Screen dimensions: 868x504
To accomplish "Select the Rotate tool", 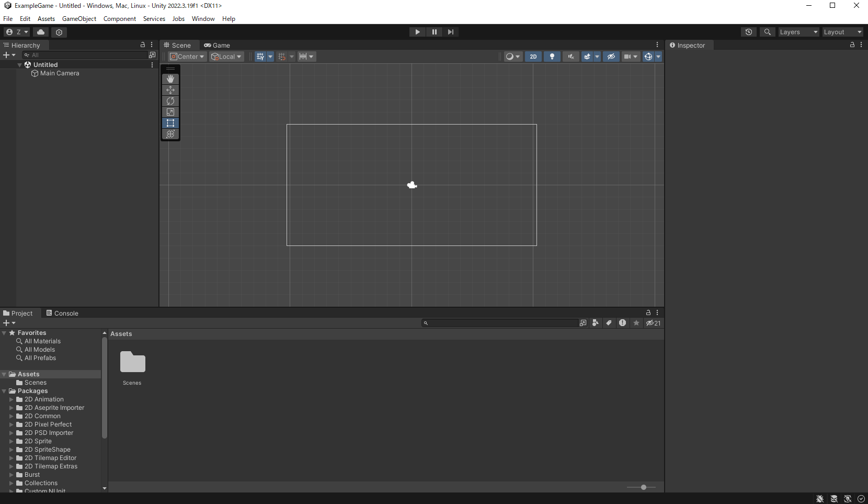I will pos(170,100).
